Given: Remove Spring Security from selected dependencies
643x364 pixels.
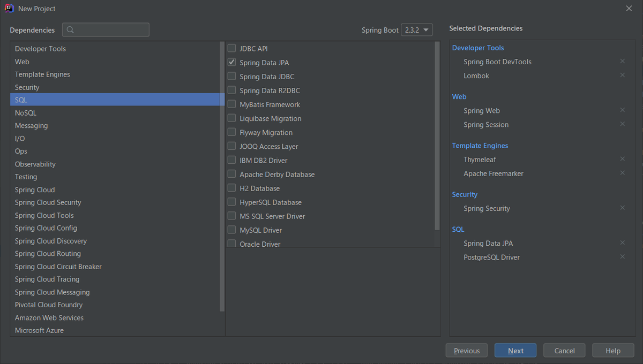Looking at the screenshot, I should tap(622, 208).
